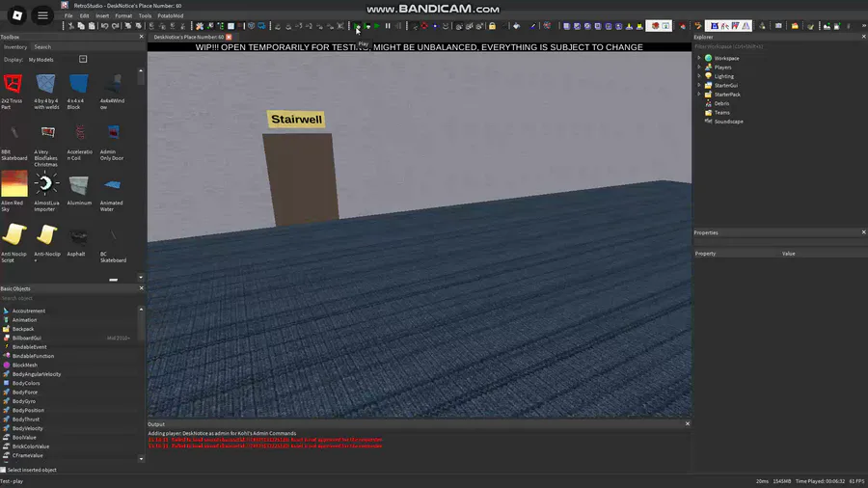Open the File menu

[68, 16]
